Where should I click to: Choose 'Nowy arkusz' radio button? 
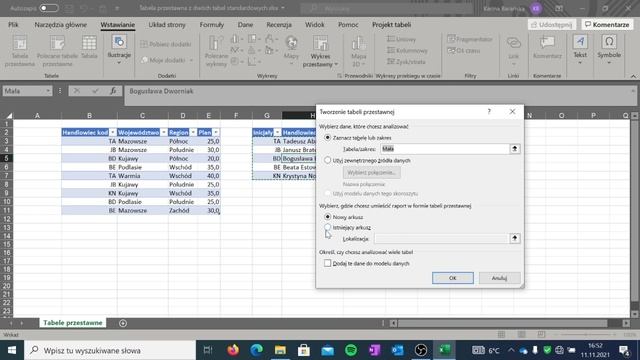pos(327,217)
